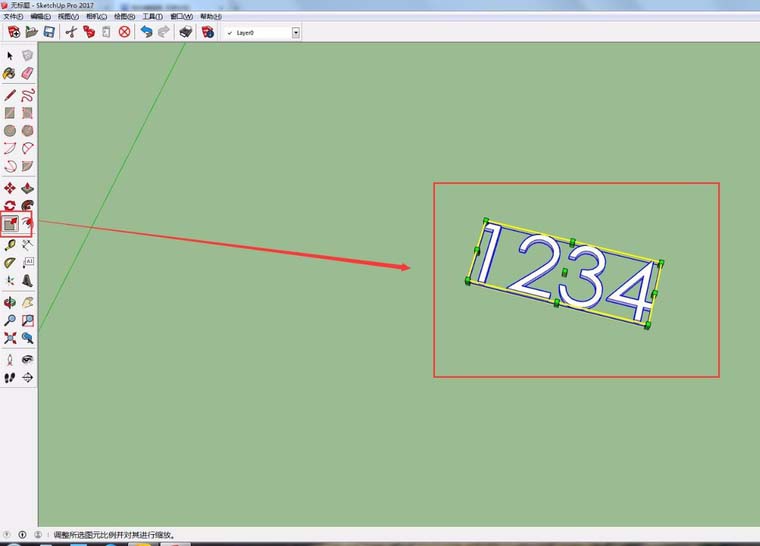Choose the Move tool
The image size is (760, 546).
pyautogui.click(x=10, y=187)
